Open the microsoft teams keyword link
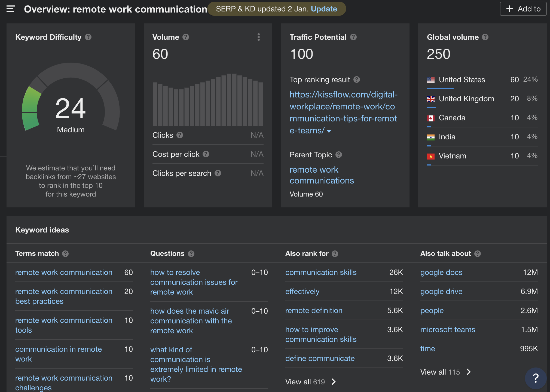Screen dimensions: 550x392 448,329
